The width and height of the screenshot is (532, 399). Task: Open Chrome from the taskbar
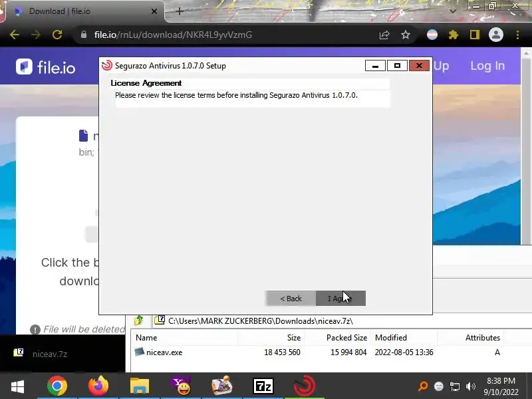tap(57, 386)
